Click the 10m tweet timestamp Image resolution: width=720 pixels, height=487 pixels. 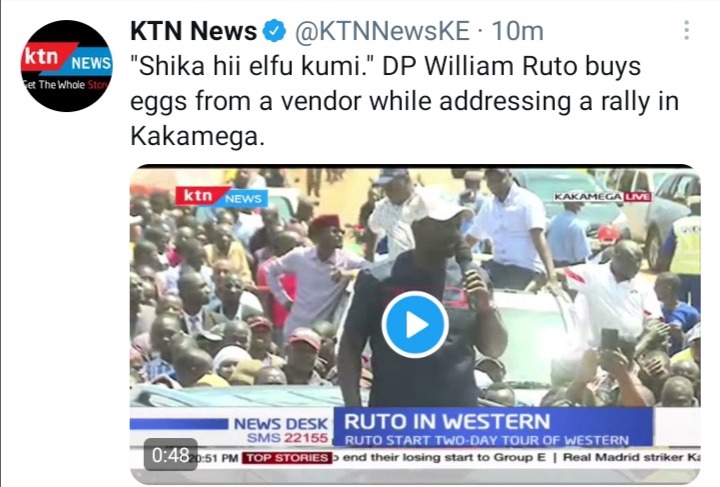(518, 31)
